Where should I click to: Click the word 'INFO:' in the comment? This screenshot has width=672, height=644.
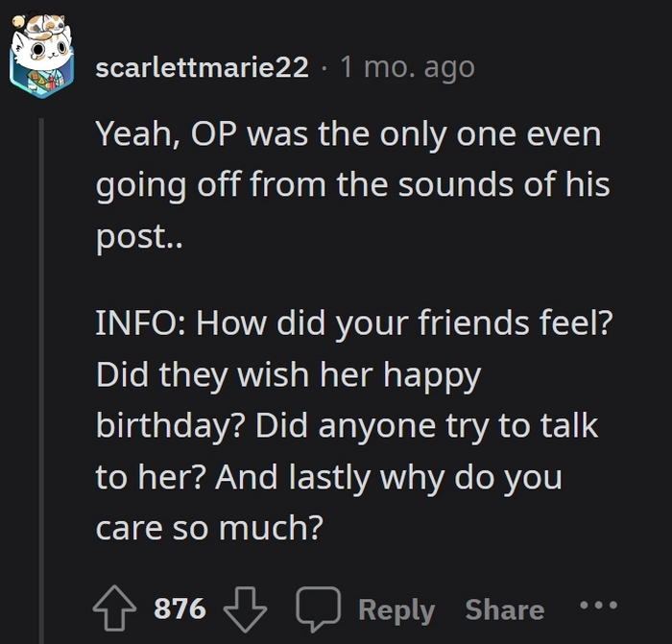coord(140,323)
